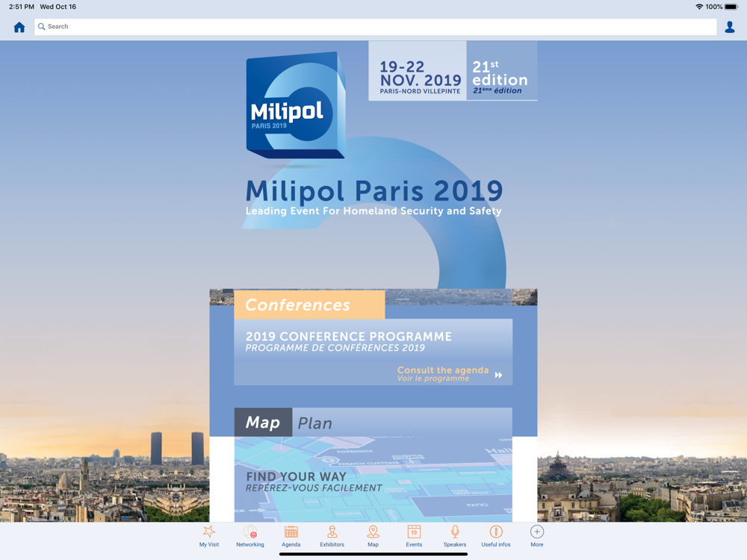Open the Speakers microphone icon
The image size is (747, 560).
click(455, 532)
